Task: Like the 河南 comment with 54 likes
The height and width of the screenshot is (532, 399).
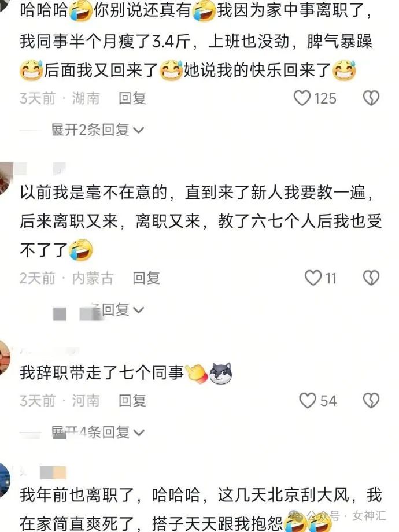Action: (308, 401)
